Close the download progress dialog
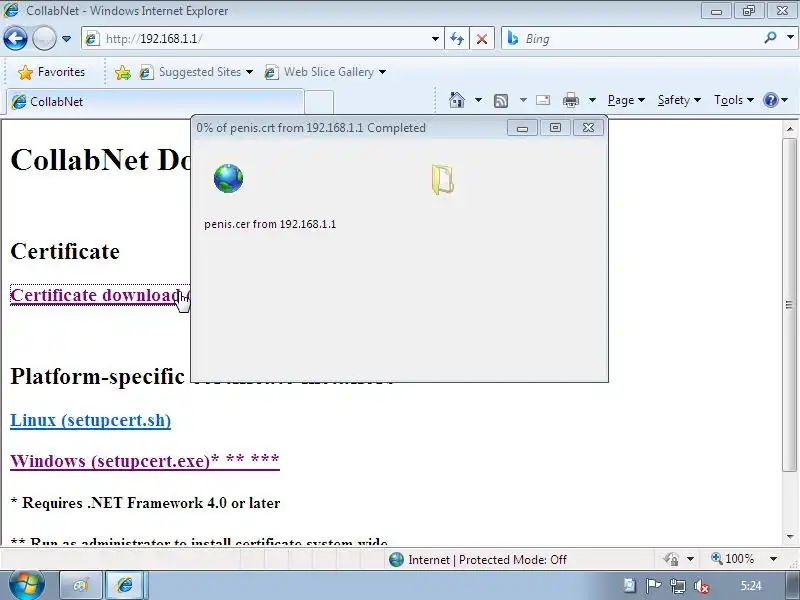 coord(588,128)
